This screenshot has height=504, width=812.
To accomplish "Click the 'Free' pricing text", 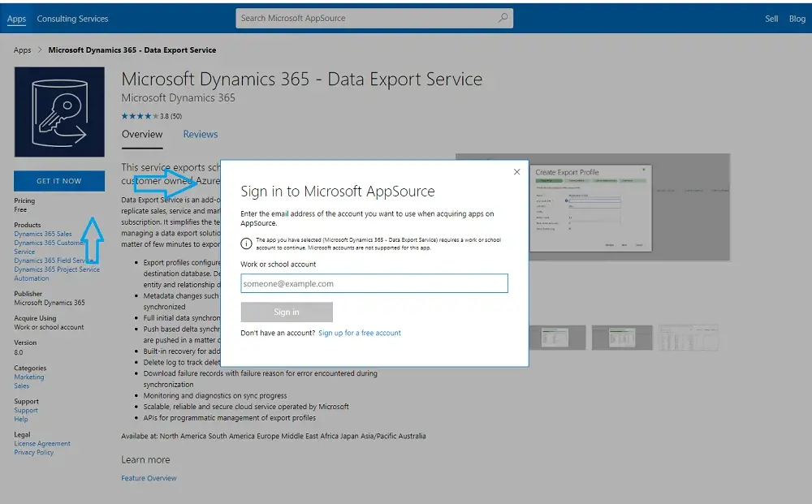I will pyautogui.click(x=20, y=209).
